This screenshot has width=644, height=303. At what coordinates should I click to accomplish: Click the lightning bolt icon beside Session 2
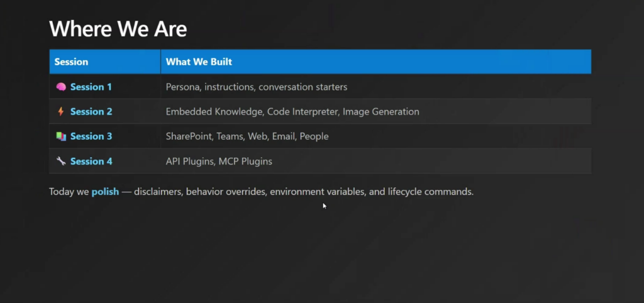point(61,111)
